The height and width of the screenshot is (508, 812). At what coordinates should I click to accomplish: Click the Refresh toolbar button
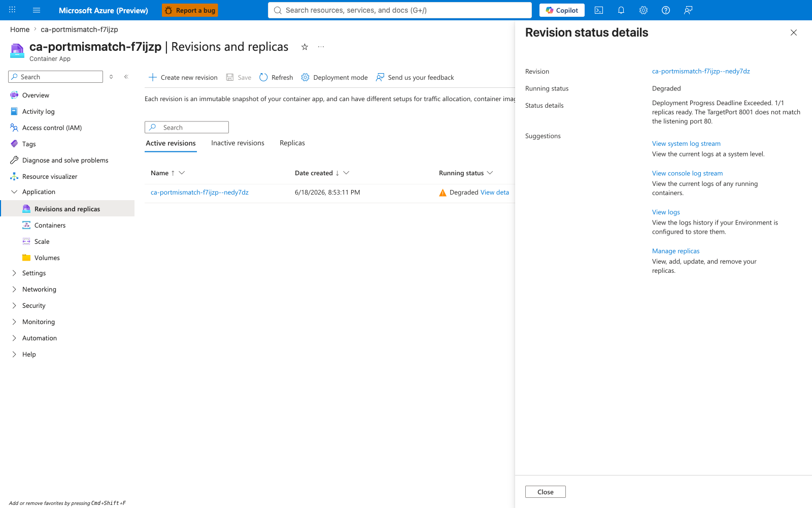[x=276, y=77]
